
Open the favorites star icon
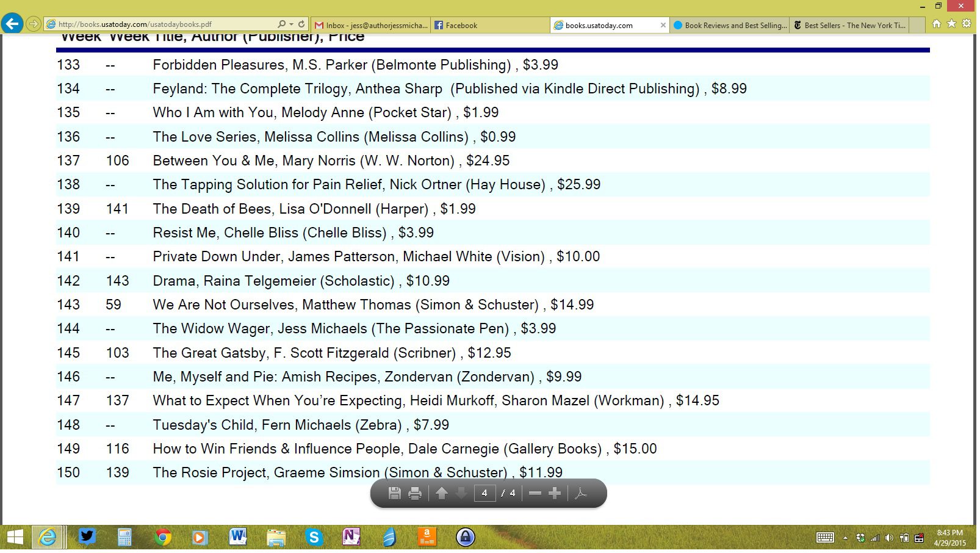click(x=951, y=24)
